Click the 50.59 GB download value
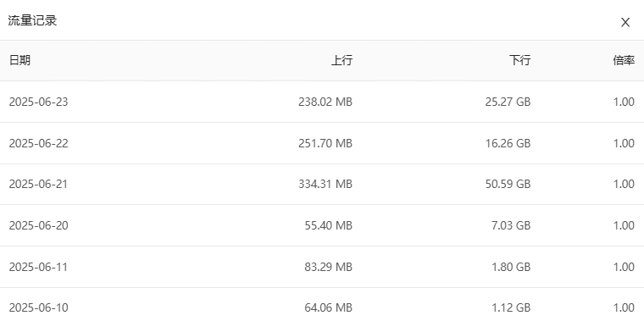644x321 pixels. pyautogui.click(x=508, y=184)
